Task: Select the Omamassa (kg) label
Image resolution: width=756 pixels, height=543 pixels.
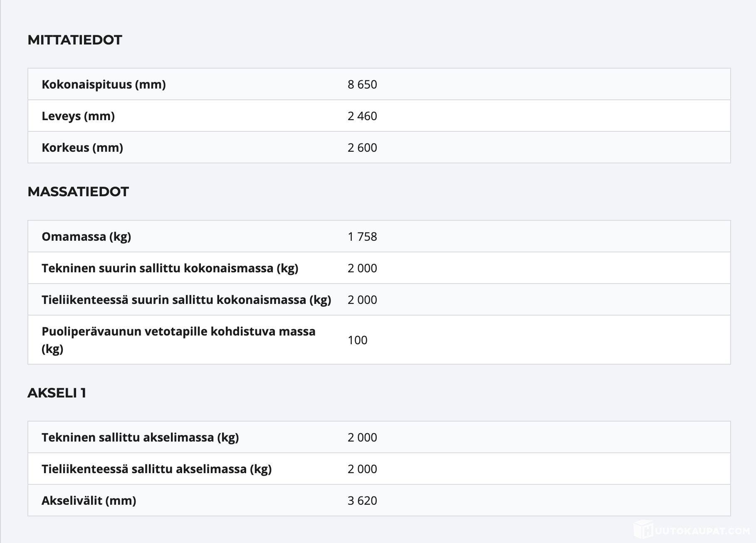Action: pos(86,237)
